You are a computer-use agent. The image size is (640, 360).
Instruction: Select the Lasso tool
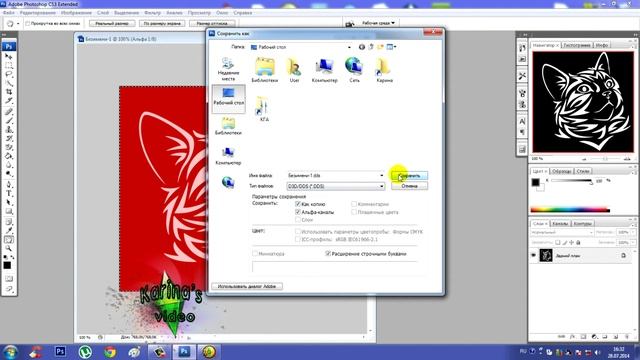(x=9, y=74)
